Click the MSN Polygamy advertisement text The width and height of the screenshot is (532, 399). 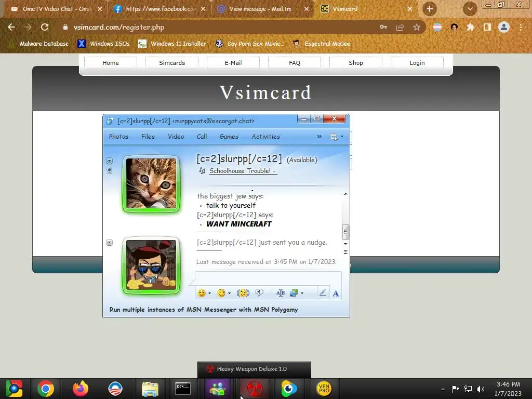tap(204, 310)
